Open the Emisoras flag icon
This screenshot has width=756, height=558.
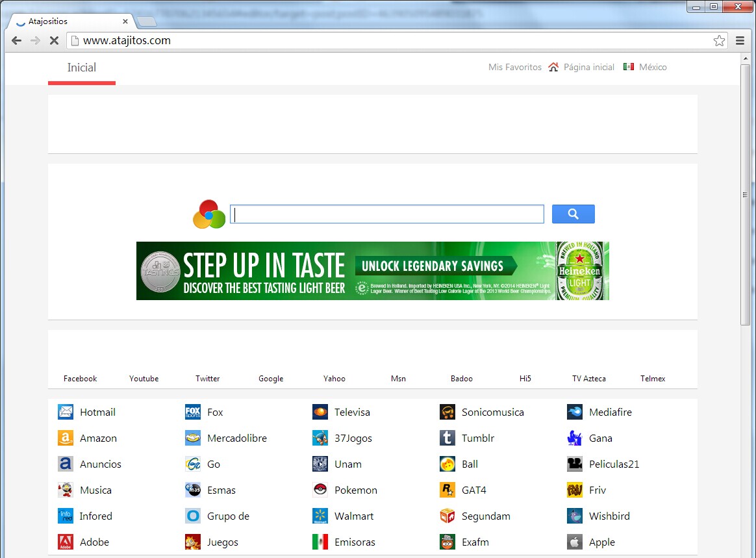coord(320,542)
